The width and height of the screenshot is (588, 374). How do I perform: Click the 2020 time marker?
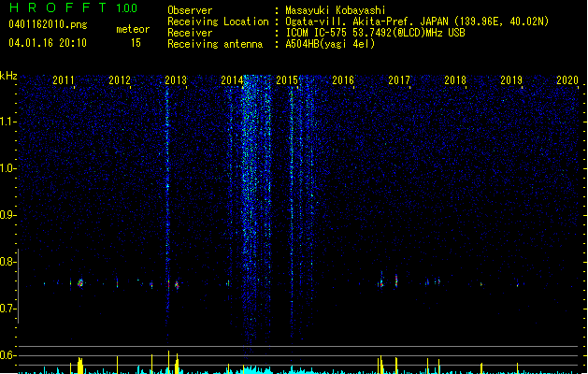(567, 80)
